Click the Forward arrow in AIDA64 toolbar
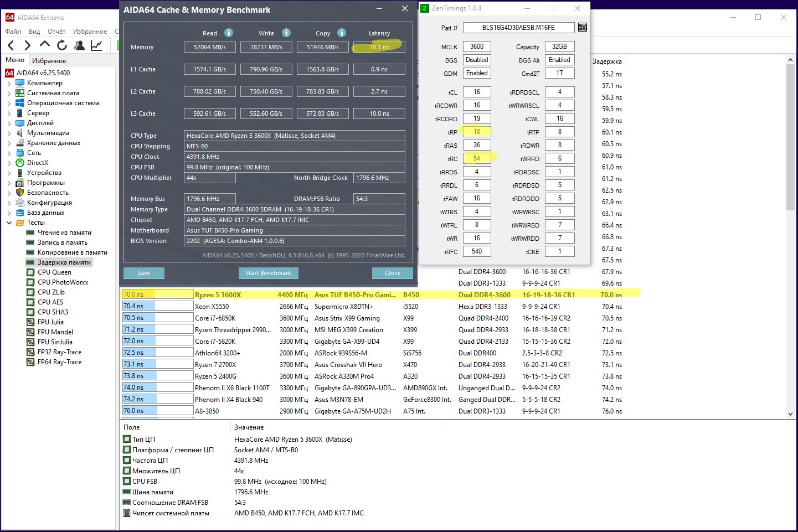This screenshot has width=798, height=532. pyautogui.click(x=27, y=45)
